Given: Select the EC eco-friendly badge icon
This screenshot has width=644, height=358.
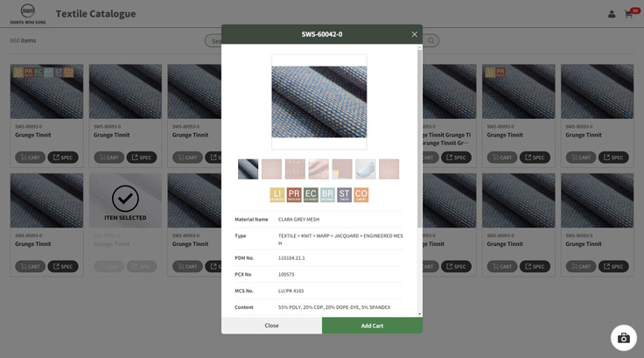Looking at the screenshot, I should (x=311, y=194).
